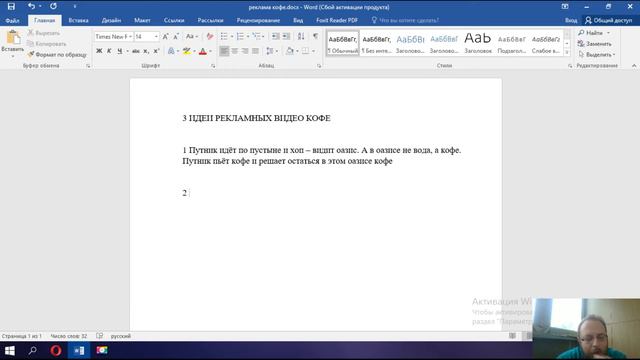Click the Выделить (Select) button
The width and height of the screenshot is (640, 360).
[x=596, y=54]
